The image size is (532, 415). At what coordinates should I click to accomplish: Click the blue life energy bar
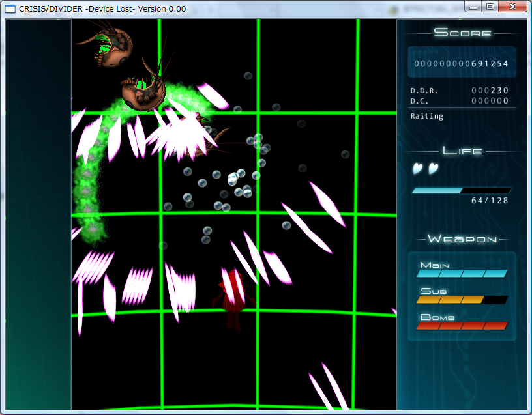[x=460, y=190]
